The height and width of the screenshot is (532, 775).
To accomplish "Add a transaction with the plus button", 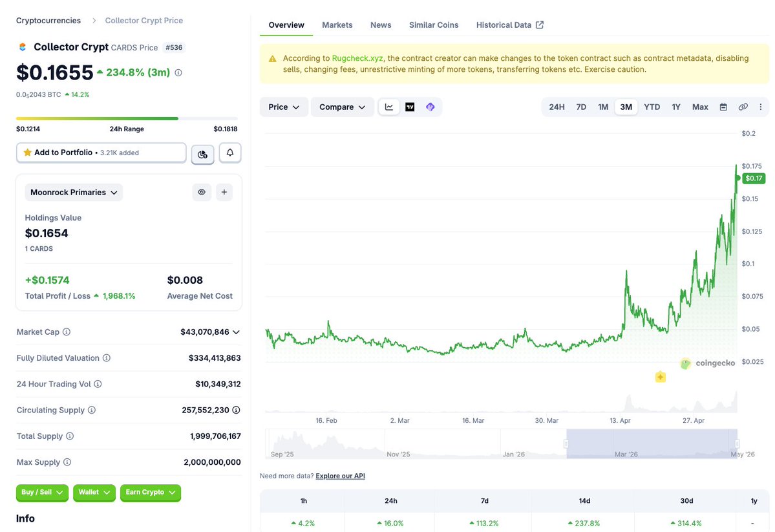I will point(224,193).
